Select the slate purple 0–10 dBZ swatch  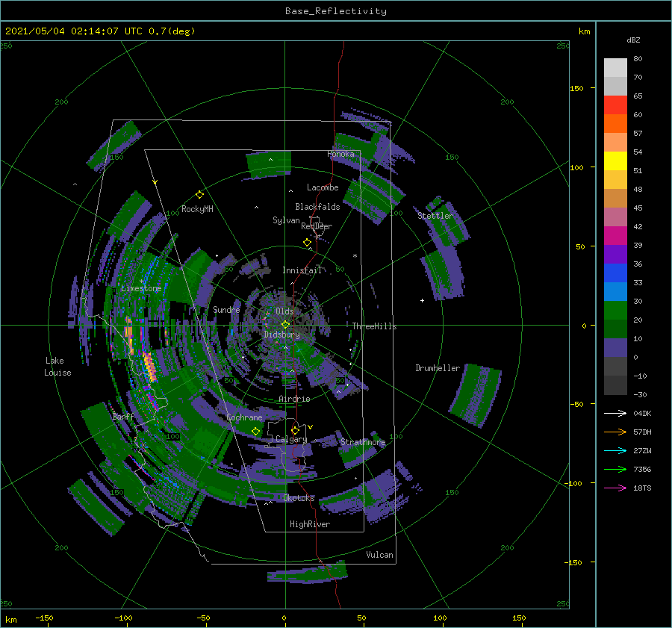tap(615, 348)
